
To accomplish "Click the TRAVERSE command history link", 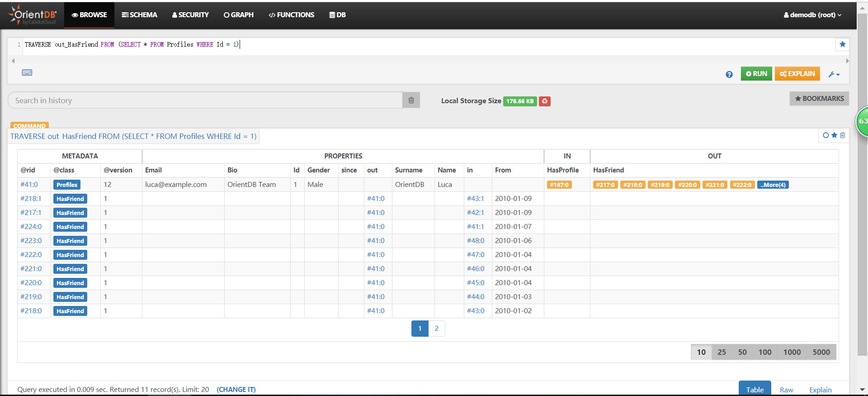I will (133, 136).
